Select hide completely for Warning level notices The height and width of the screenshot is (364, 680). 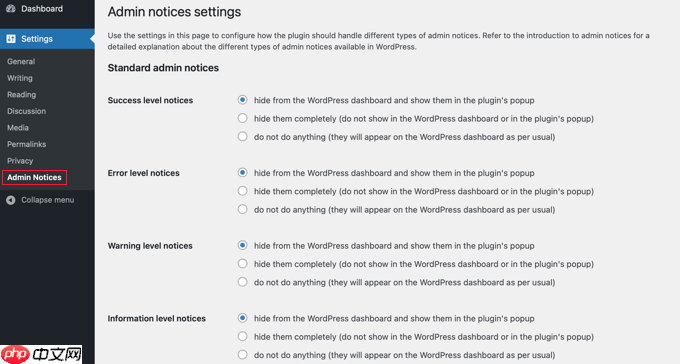coord(242,264)
